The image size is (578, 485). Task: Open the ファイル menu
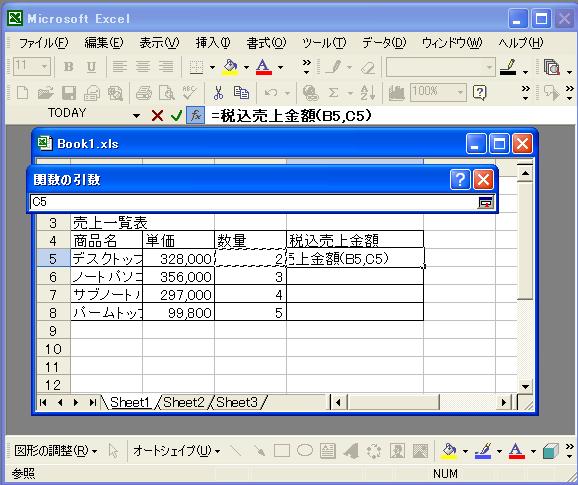click(43, 43)
